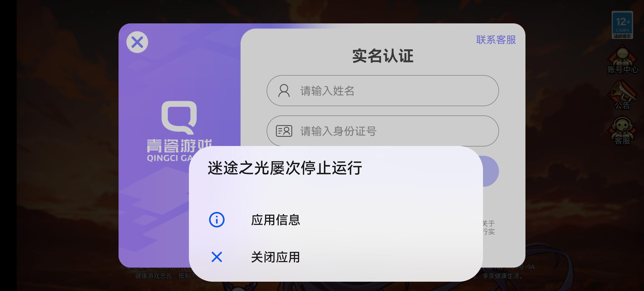Screen dimensions: 644x291
Task: Select the ID card icon
Action: pos(284,131)
